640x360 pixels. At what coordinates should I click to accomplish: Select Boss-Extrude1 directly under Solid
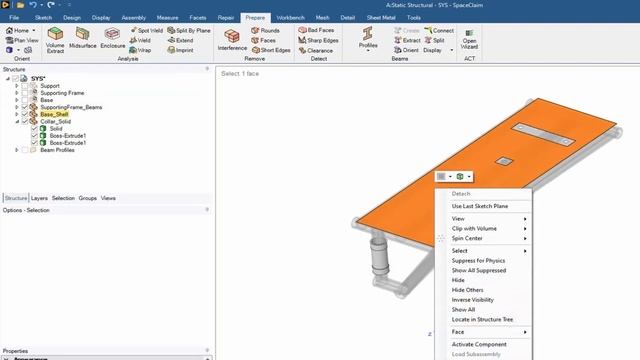pyautogui.click(x=68, y=136)
